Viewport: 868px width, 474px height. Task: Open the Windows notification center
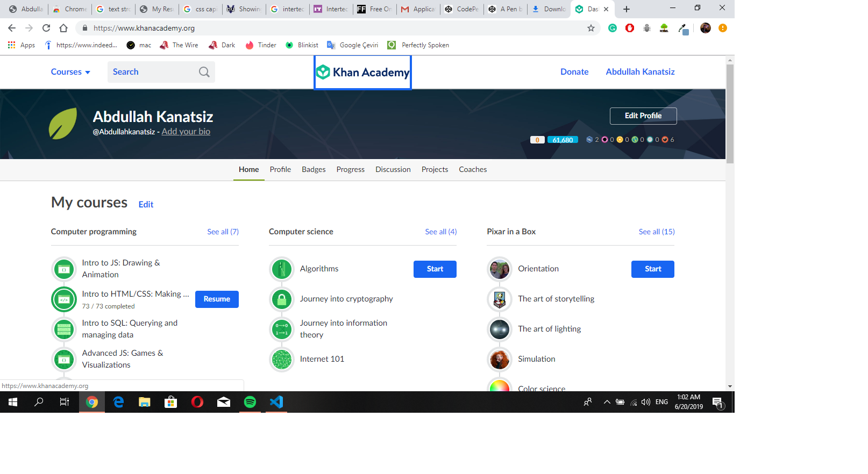[717, 402]
